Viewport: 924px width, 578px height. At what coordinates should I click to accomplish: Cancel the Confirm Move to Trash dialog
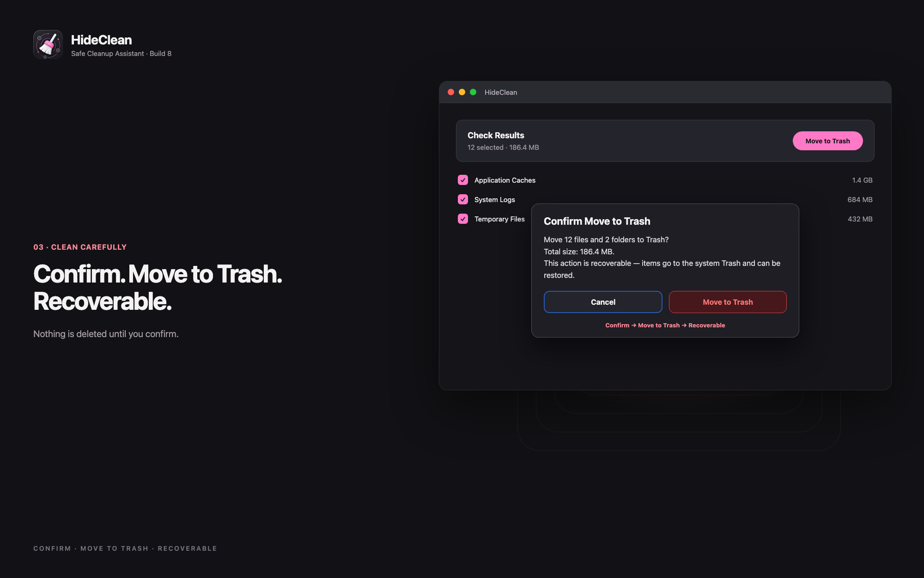point(603,302)
